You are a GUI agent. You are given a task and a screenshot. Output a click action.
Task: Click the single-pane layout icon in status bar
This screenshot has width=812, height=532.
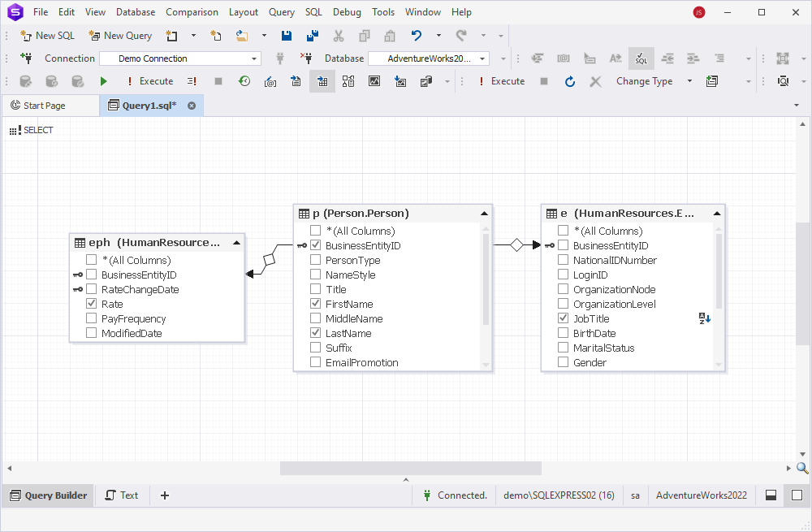(797, 495)
